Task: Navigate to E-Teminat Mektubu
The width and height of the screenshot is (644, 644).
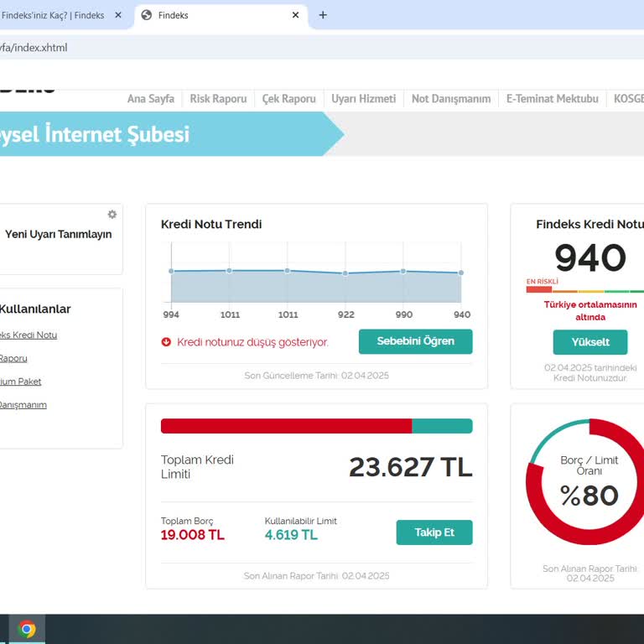Action: point(552,99)
